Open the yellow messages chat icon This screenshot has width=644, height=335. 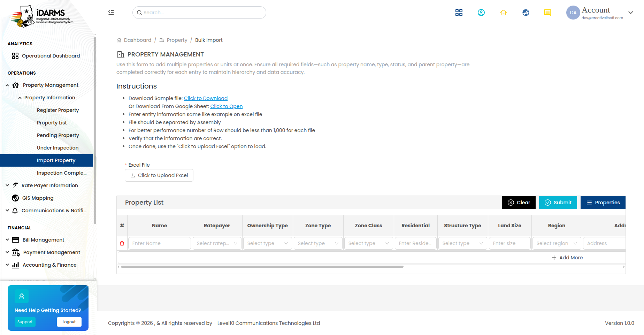point(547,13)
